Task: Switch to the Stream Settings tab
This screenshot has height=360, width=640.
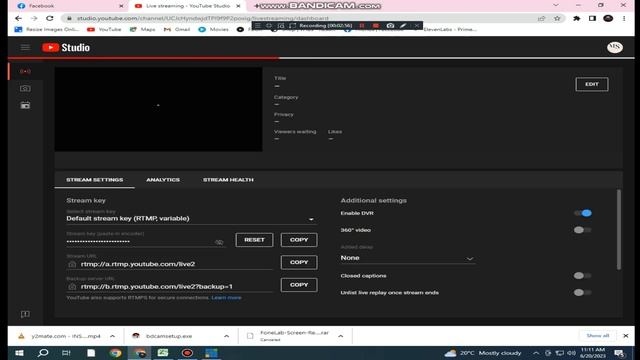Action: 95,180
